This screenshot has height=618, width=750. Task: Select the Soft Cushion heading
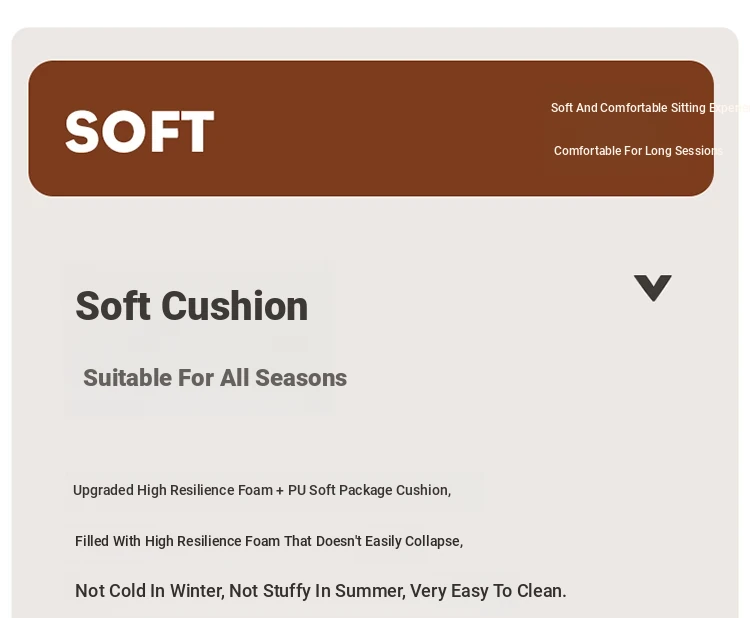coord(192,306)
